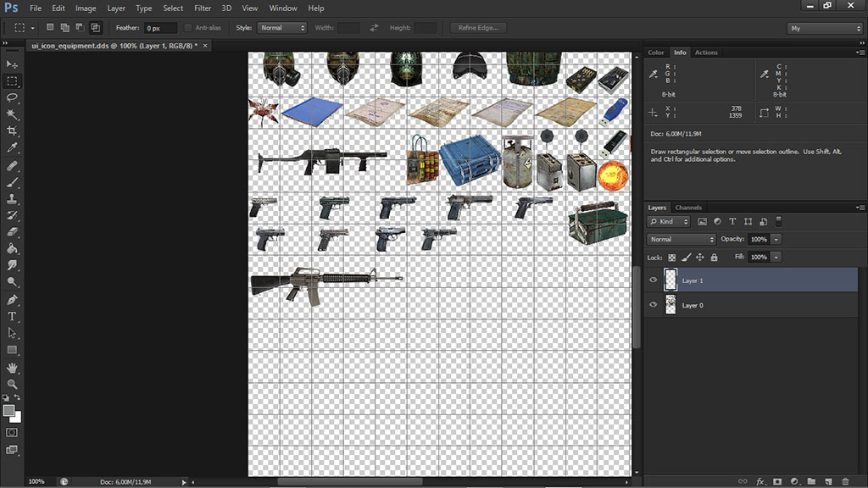
Task: Select the Eyedropper tool in toolbox
Action: pyautogui.click(x=12, y=147)
